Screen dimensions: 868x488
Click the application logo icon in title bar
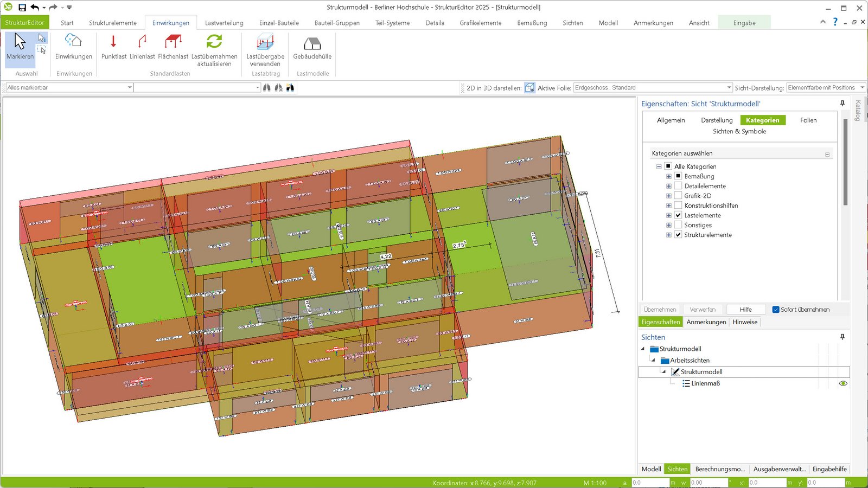[8, 7]
